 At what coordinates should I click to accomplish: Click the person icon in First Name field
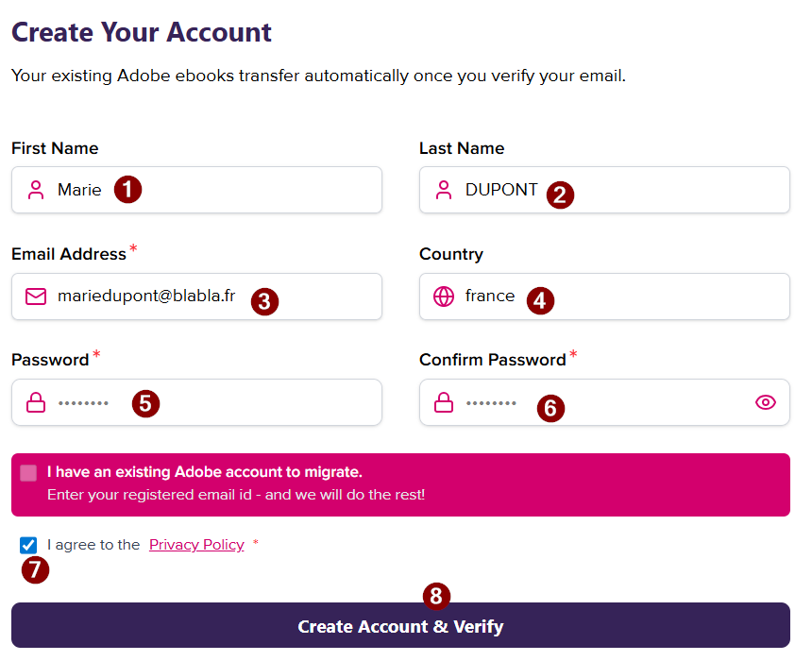click(x=36, y=190)
